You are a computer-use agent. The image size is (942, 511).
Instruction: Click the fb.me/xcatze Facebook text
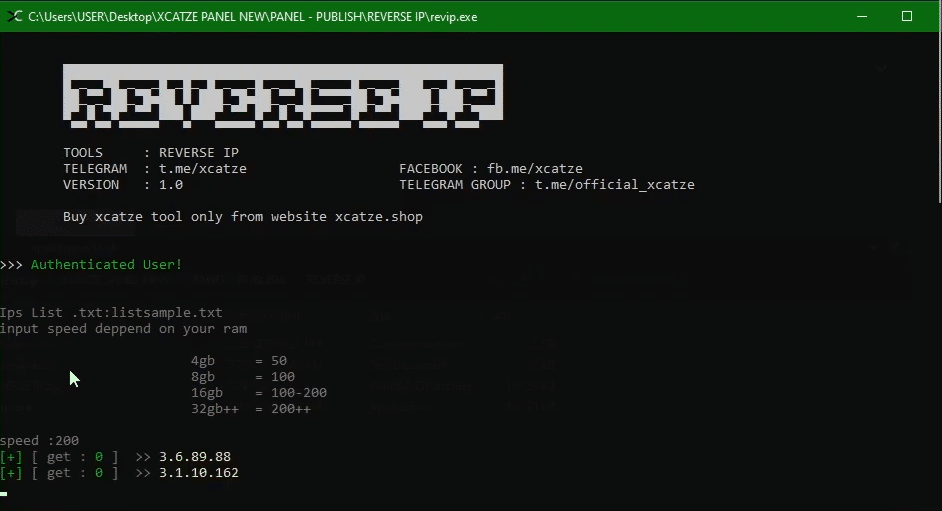tap(535, 169)
